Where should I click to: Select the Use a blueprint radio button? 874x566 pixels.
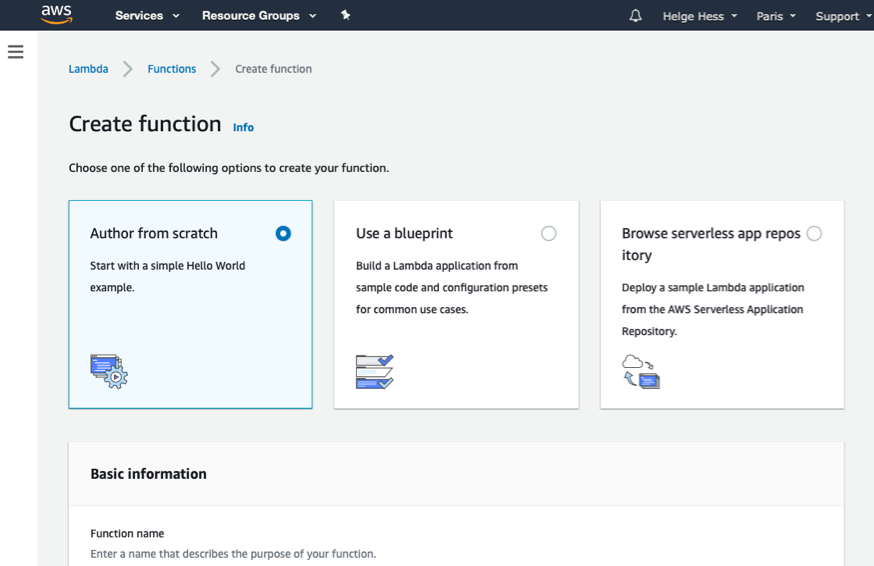(x=548, y=233)
